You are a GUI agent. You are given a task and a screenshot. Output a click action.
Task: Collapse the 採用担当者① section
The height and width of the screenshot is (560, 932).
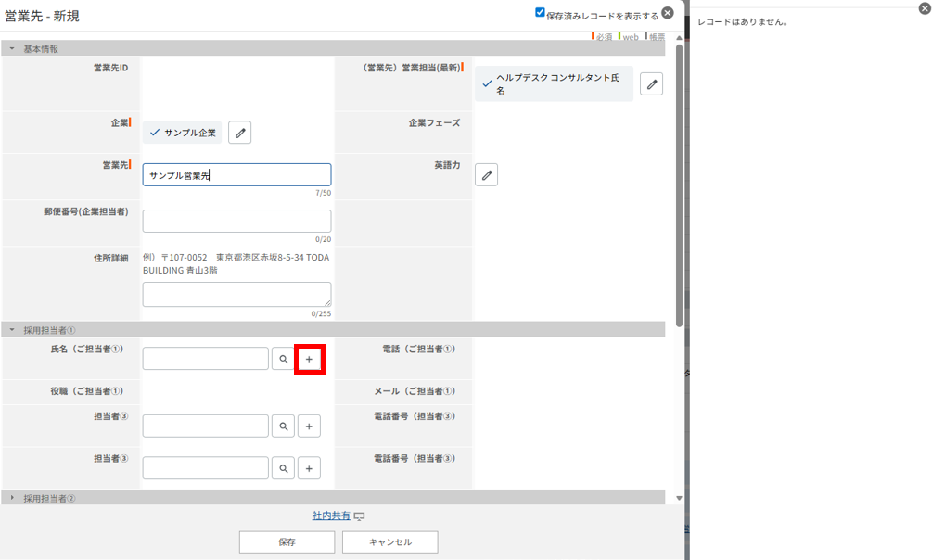tap(13, 329)
